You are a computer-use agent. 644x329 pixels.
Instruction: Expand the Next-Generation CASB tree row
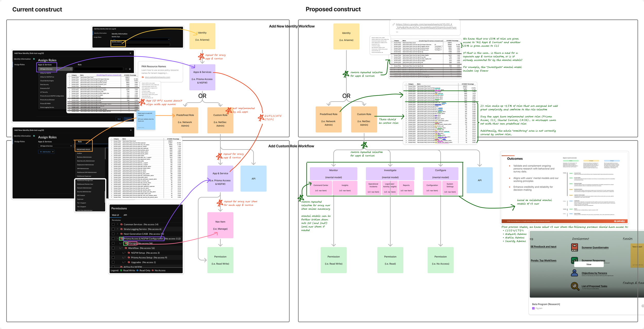coord(117,234)
